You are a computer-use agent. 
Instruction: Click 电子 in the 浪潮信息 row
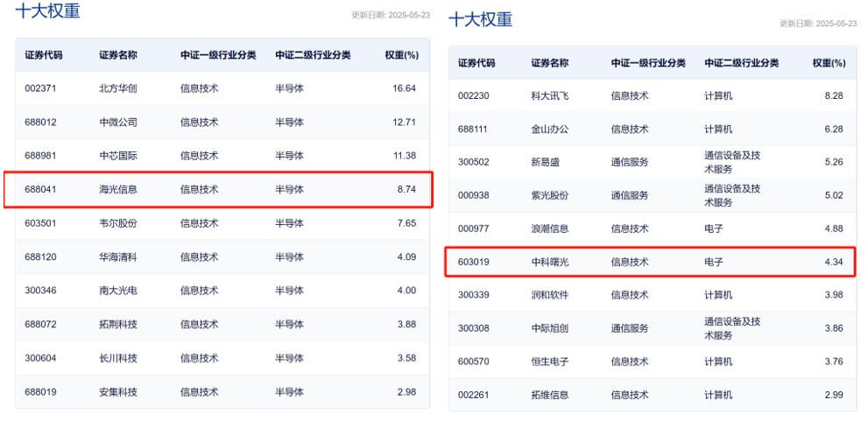[x=714, y=228]
